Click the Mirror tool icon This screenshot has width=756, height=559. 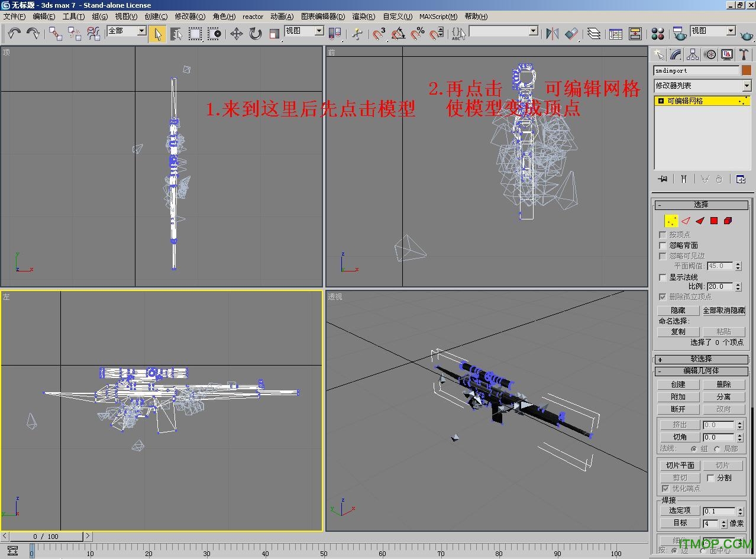[552, 34]
